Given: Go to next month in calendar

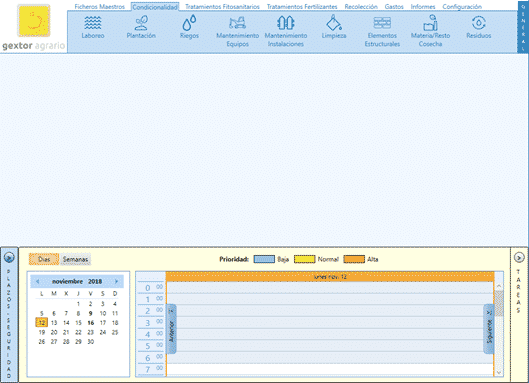Looking at the screenshot, I should tap(116, 281).
